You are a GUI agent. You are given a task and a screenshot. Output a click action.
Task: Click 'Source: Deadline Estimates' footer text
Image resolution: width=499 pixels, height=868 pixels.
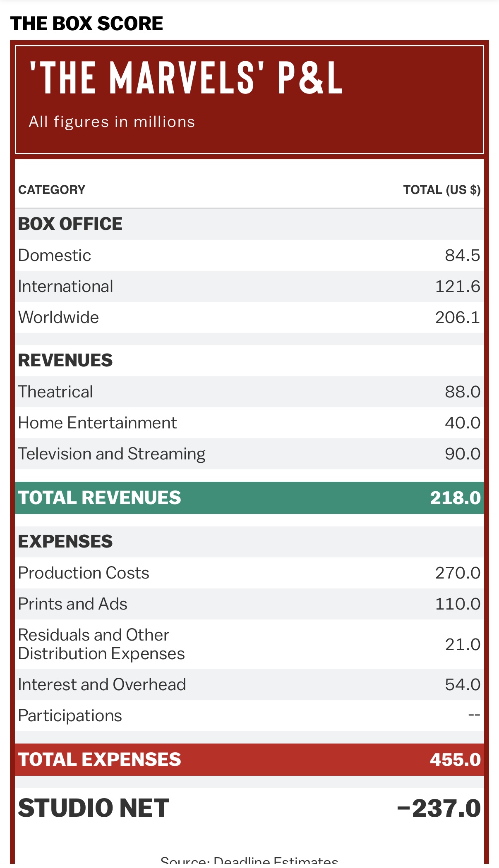[249, 861]
